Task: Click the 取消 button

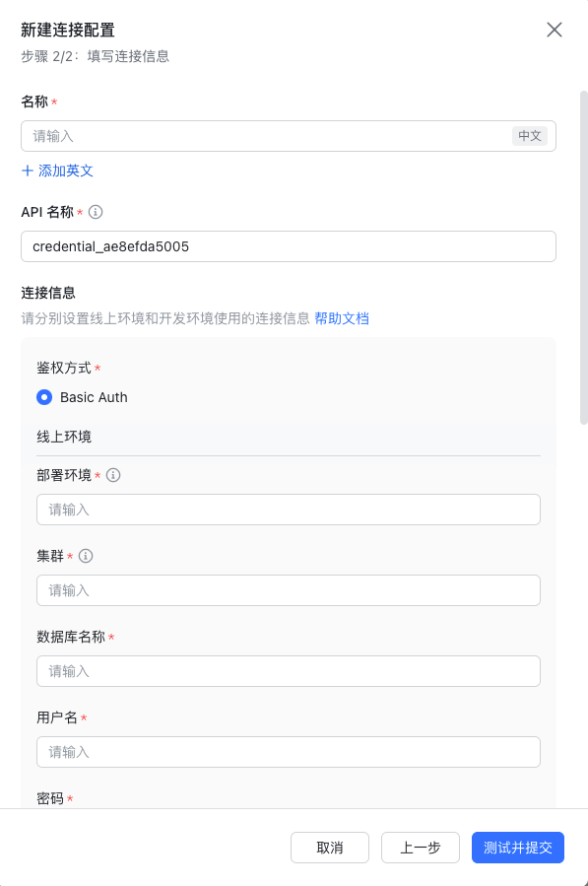Action: (330, 848)
